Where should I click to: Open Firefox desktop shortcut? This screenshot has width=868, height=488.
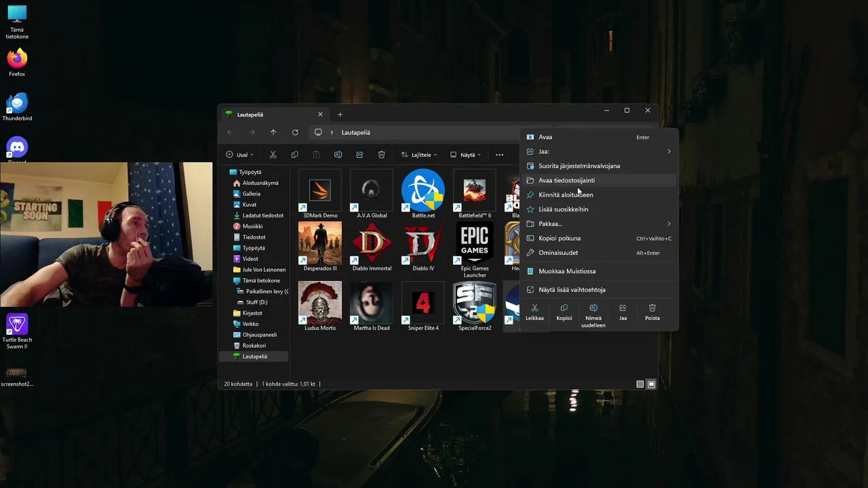[17, 62]
